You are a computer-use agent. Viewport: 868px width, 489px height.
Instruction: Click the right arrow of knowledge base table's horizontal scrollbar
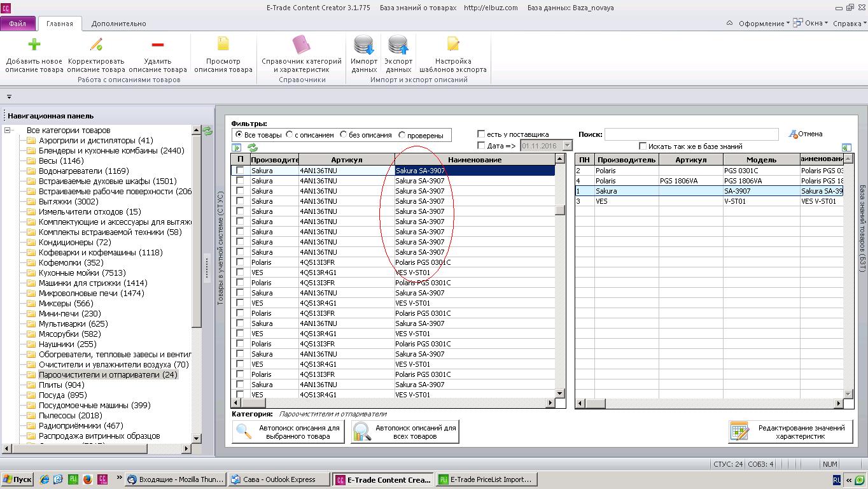838,403
